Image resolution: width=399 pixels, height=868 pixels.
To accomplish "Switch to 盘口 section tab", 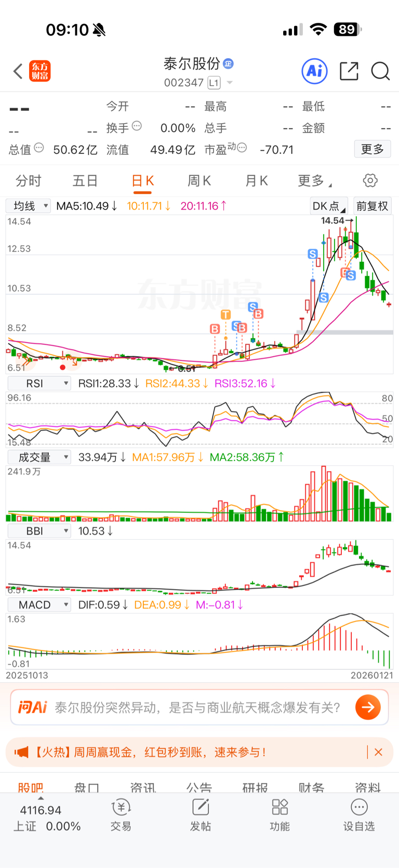I will point(87,787).
